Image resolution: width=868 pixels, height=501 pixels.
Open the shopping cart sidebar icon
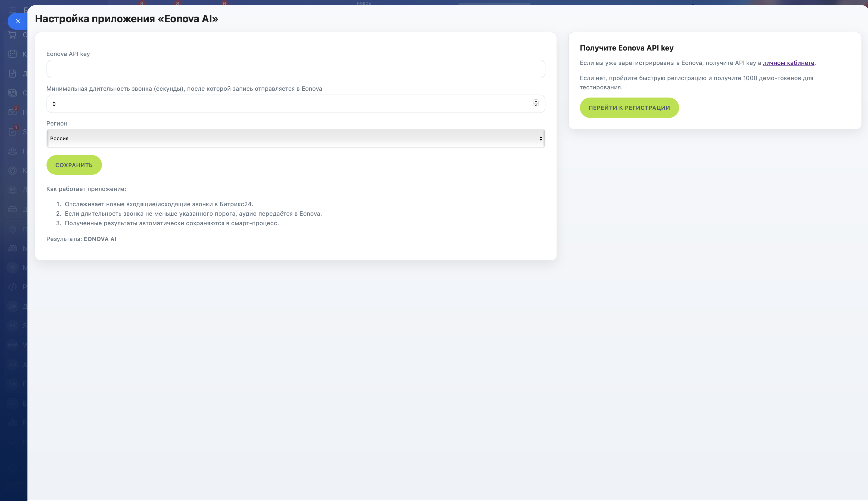(x=13, y=35)
